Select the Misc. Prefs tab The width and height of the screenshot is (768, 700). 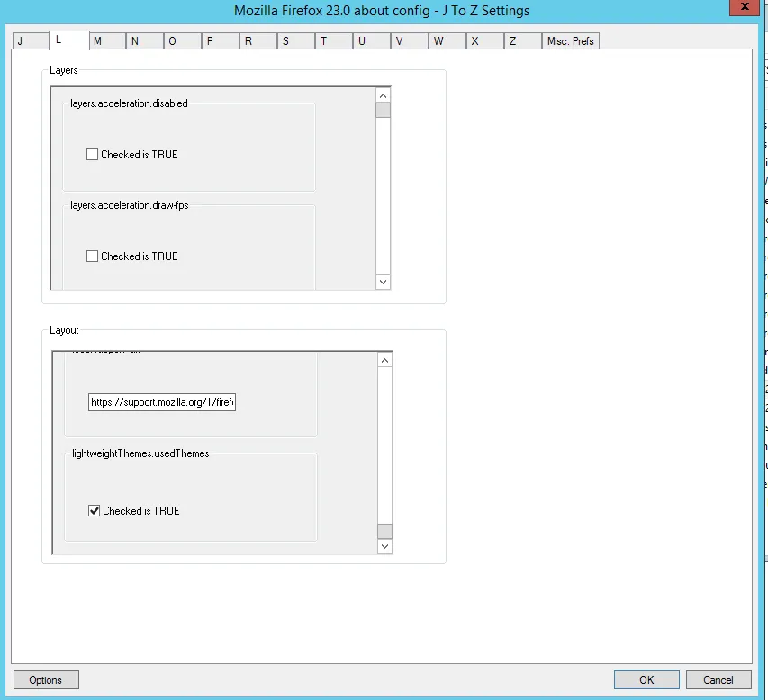point(570,41)
